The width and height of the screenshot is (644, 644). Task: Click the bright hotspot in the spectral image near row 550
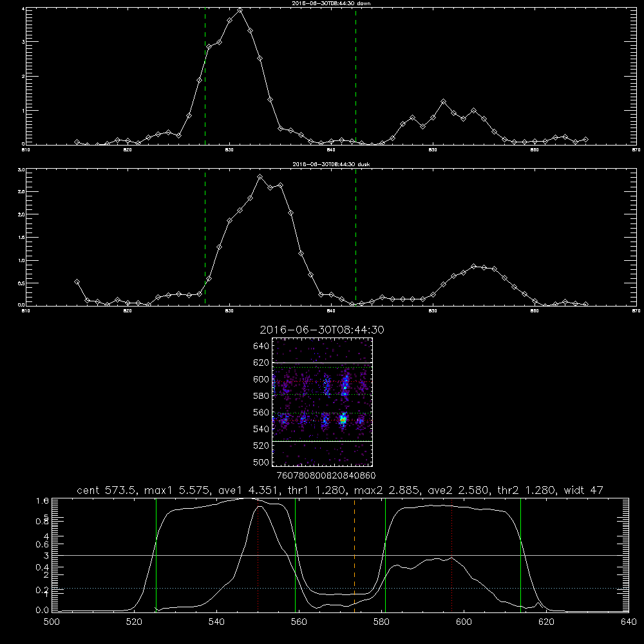343,420
